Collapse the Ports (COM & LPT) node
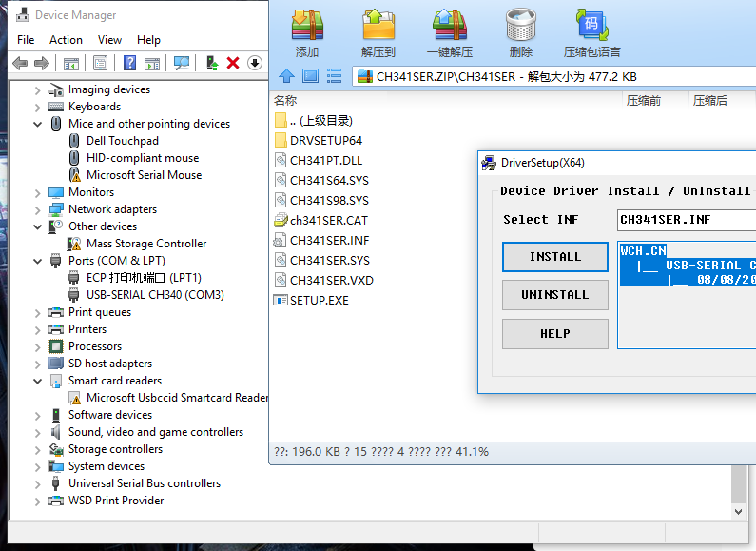The height and width of the screenshot is (551, 756). coord(38,261)
